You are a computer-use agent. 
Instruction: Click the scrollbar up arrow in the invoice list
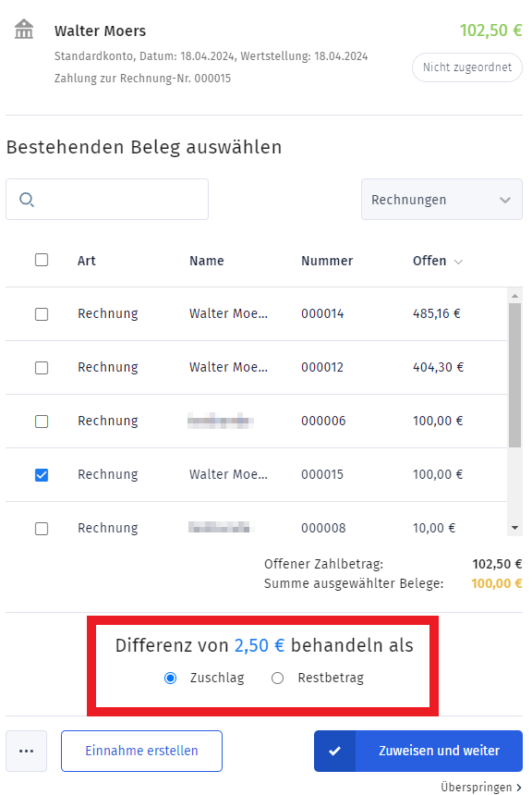(x=514, y=296)
